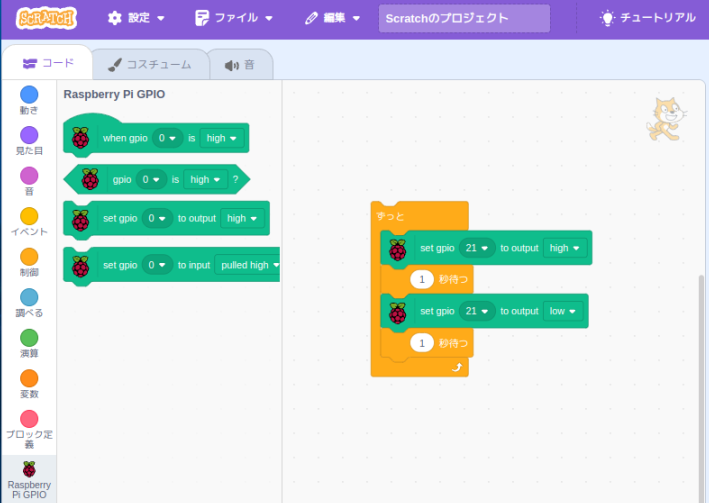Screen dimensions: 709x503
Task: Click the first '秒待つ' wait block label
Action: click(x=453, y=280)
